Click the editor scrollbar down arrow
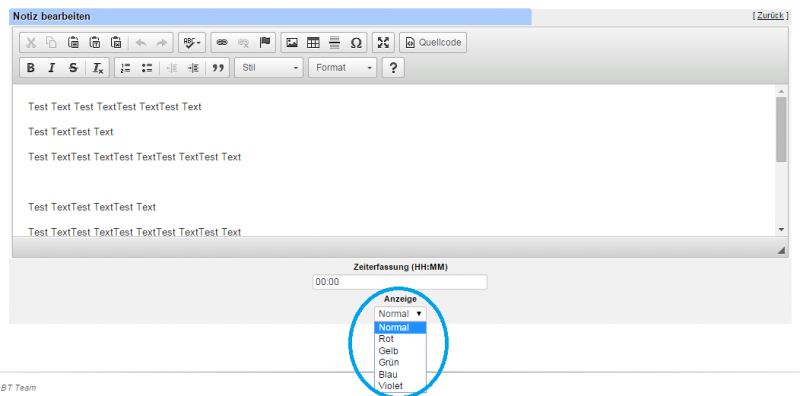Image resolution: width=800 pixels, height=396 pixels. (x=781, y=230)
